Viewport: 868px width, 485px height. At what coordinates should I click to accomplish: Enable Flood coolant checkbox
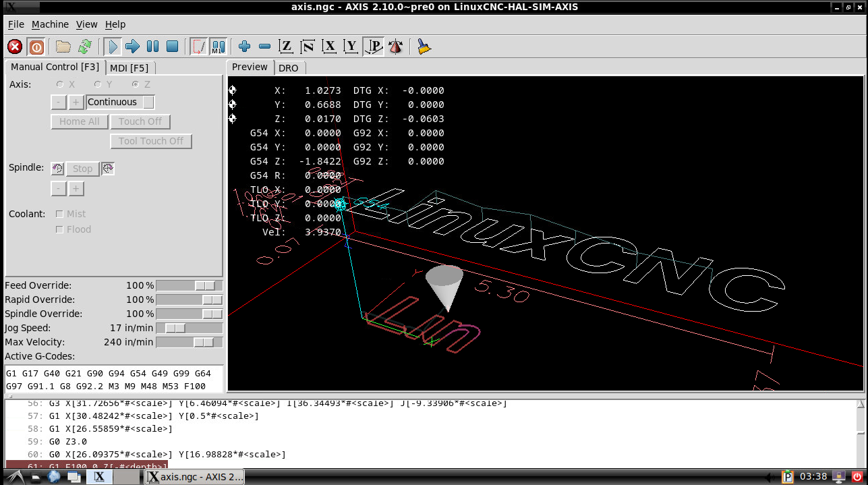click(59, 229)
